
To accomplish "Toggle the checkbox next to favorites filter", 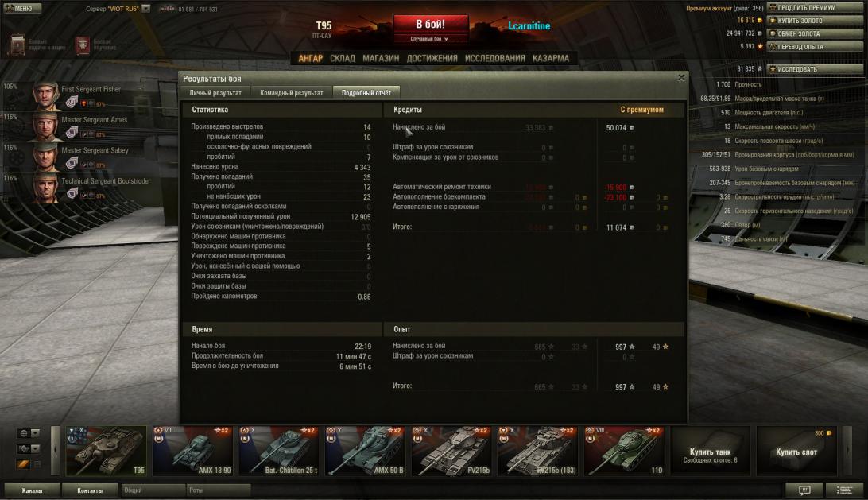I will [37, 464].
